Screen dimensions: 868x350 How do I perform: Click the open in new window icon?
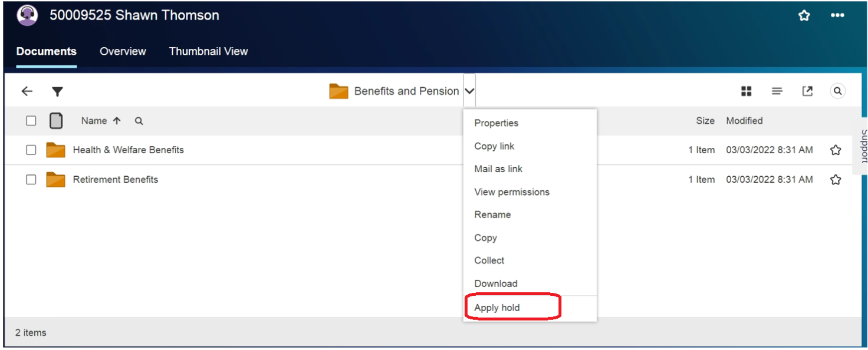click(807, 91)
